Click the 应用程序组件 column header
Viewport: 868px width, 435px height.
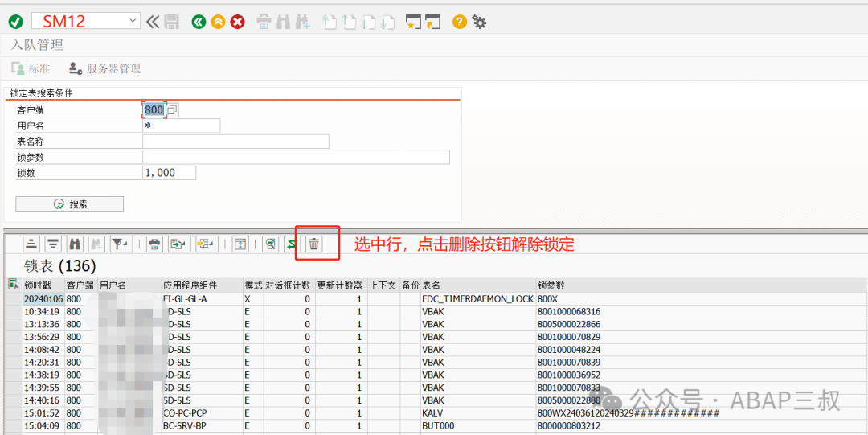(x=202, y=285)
